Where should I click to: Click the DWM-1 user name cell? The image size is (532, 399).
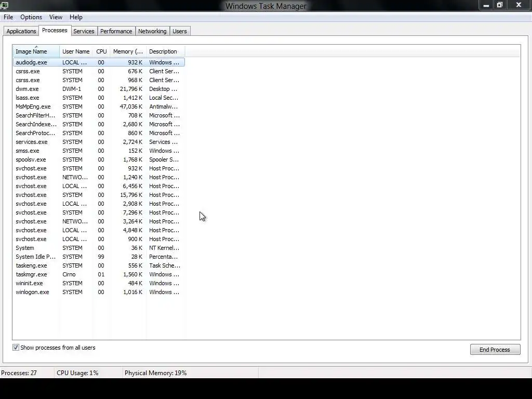pyautogui.click(x=72, y=89)
